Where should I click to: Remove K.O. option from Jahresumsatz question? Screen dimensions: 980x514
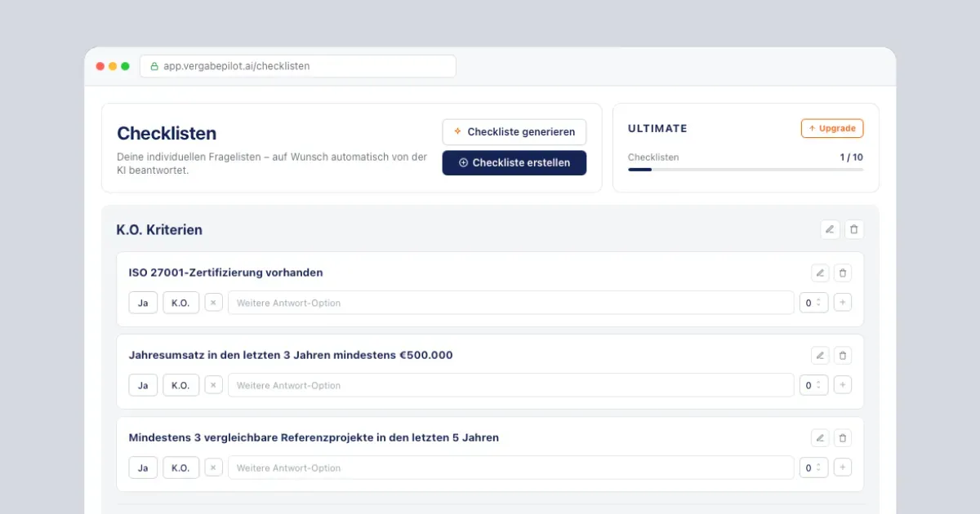tap(213, 385)
